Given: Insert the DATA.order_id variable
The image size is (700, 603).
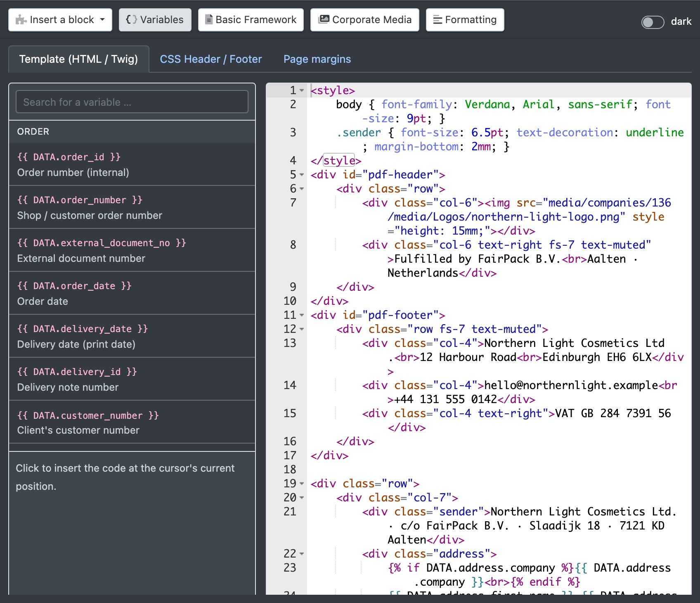Looking at the screenshot, I should (x=132, y=164).
